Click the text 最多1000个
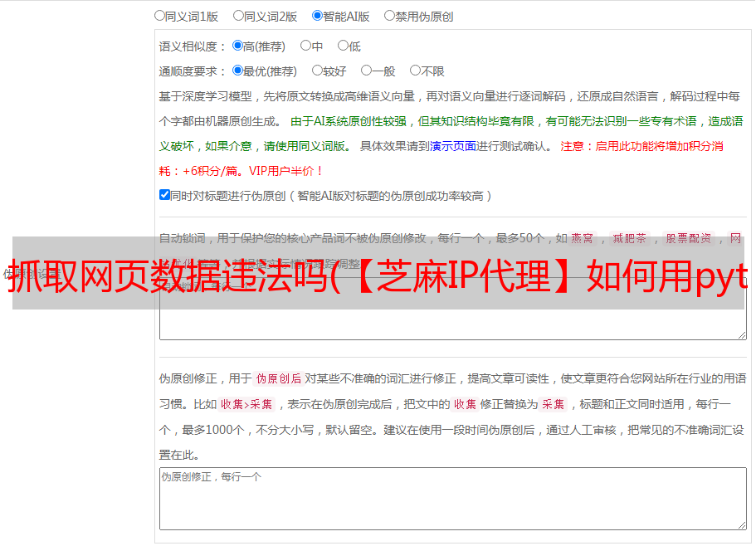Screen dimensions: 756x546 pos(213,430)
